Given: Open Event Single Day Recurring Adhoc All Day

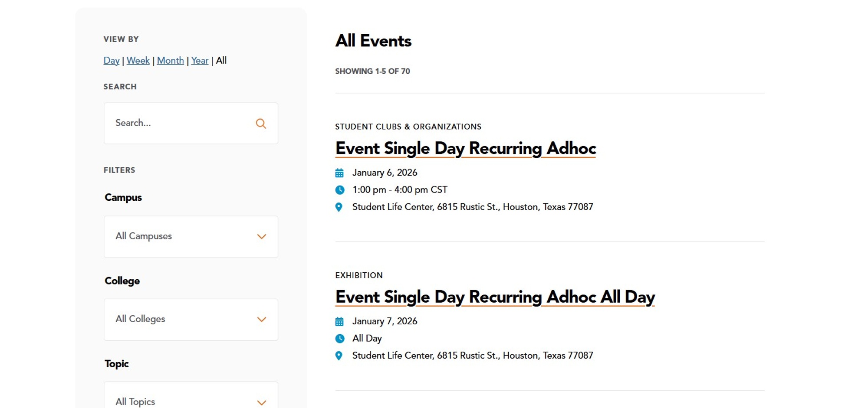Looking at the screenshot, I should point(495,297).
